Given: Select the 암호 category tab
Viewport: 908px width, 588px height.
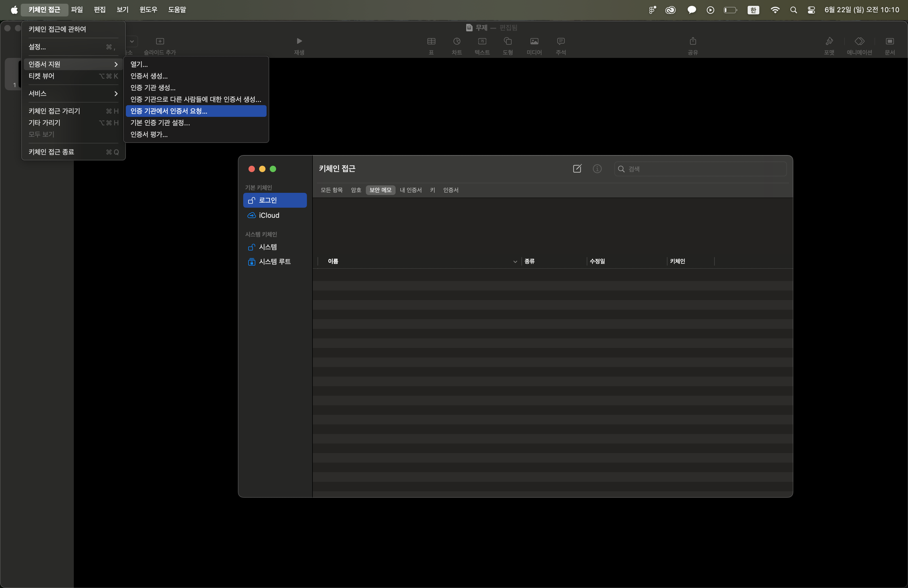Looking at the screenshot, I should click(x=356, y=190).
